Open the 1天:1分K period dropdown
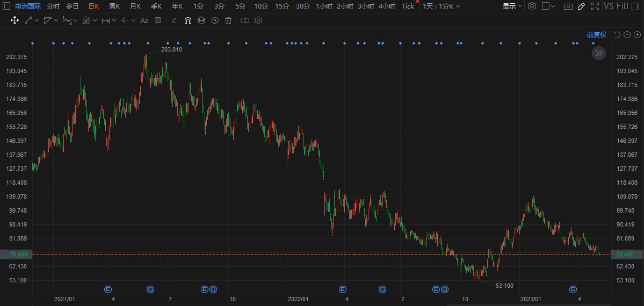Image resolution: width=644 pixels, height=306 pixels. click(442, 6)
